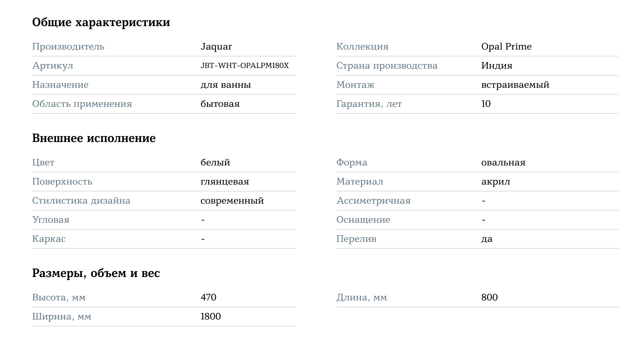Click the warranty value 10

(x=486, y=104)
